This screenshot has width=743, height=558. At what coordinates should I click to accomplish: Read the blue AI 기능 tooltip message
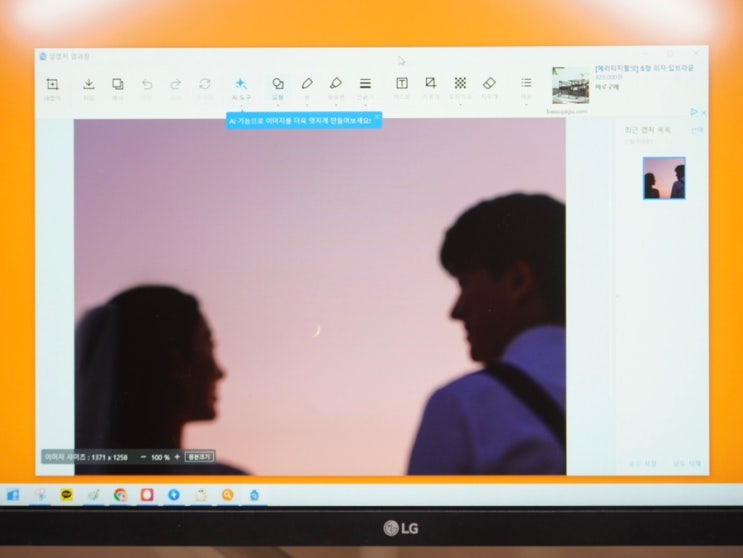[x=300, y=121]
